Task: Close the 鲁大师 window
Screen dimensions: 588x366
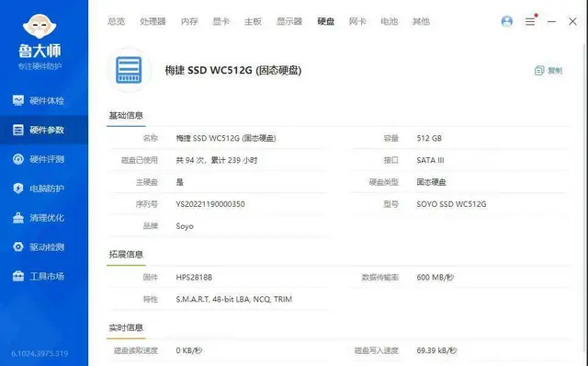Action: pos(572,21)
